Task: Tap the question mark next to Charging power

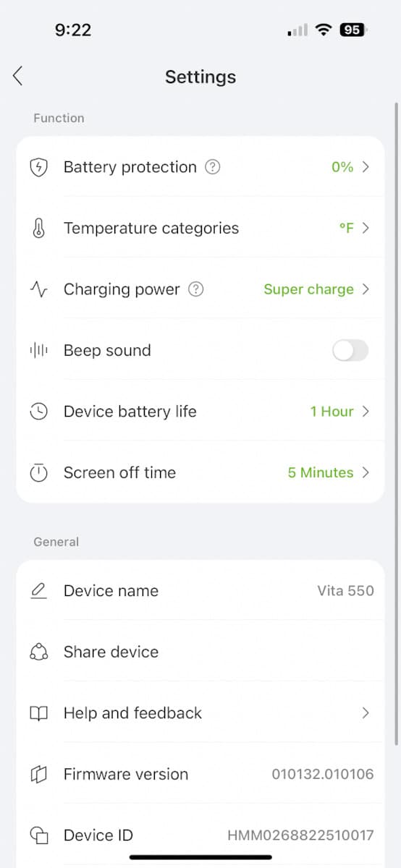Action: [x=195, y=289]
